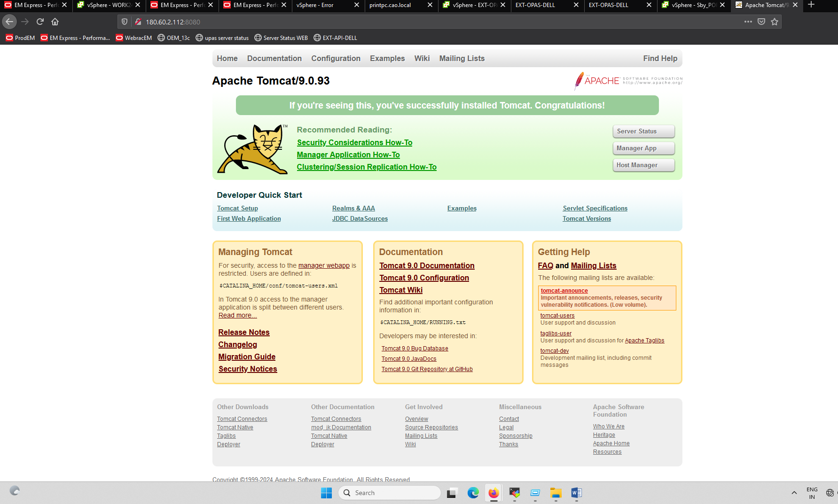
Task: Select Documentation in the Tomcat navigation bar
Action: (274, 58)
